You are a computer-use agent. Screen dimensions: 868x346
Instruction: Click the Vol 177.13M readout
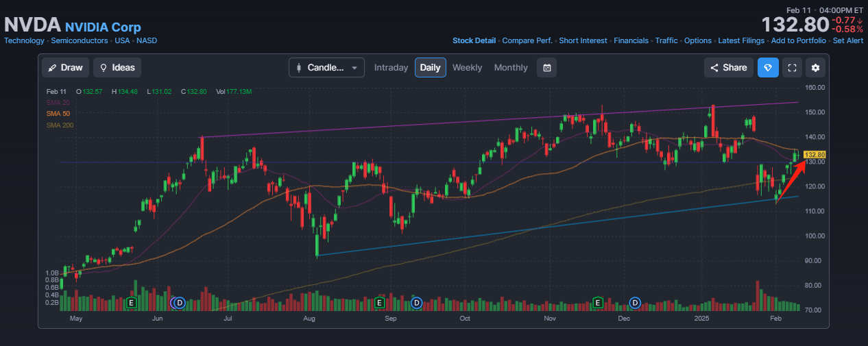click(234, 91)
